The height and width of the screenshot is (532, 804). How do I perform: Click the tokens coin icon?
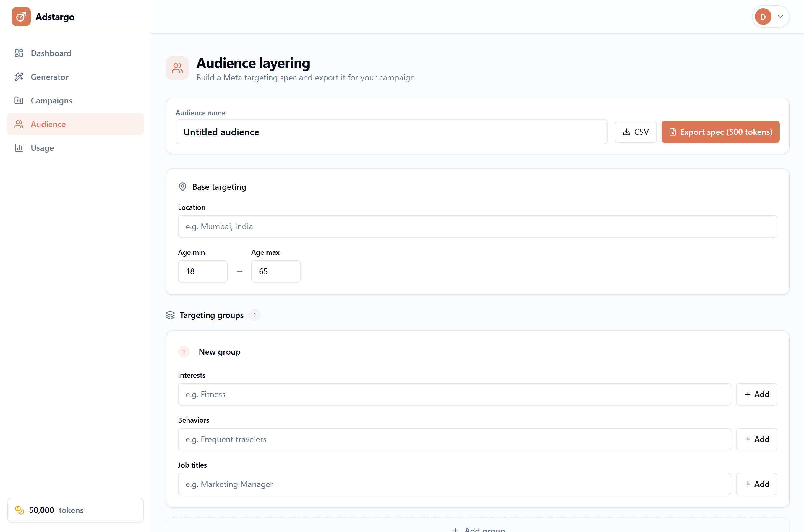[x=20, y=510]
